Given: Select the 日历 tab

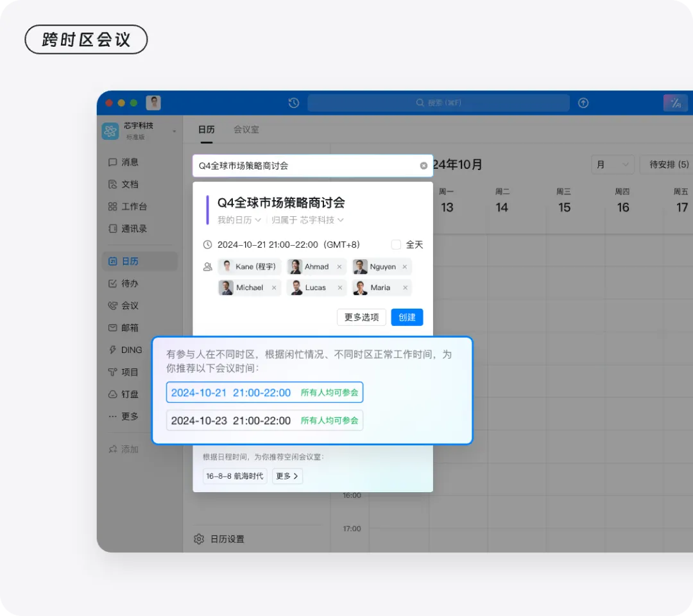Looking at the screenshot, I should point(206,130).
